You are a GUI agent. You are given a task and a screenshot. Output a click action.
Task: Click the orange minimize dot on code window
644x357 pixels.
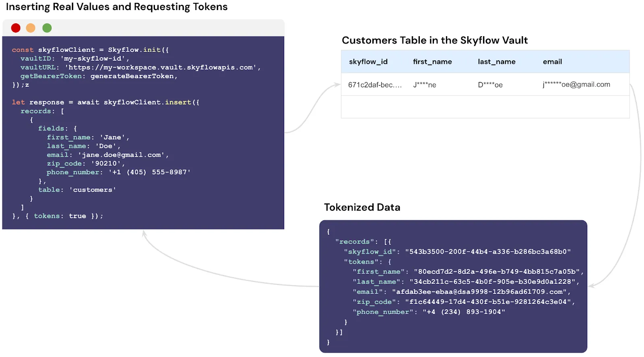[x=31, y=28]
